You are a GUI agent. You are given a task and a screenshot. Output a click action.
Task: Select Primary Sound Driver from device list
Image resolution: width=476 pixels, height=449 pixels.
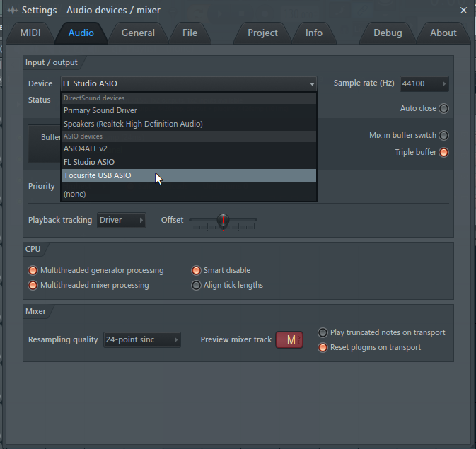189,110
